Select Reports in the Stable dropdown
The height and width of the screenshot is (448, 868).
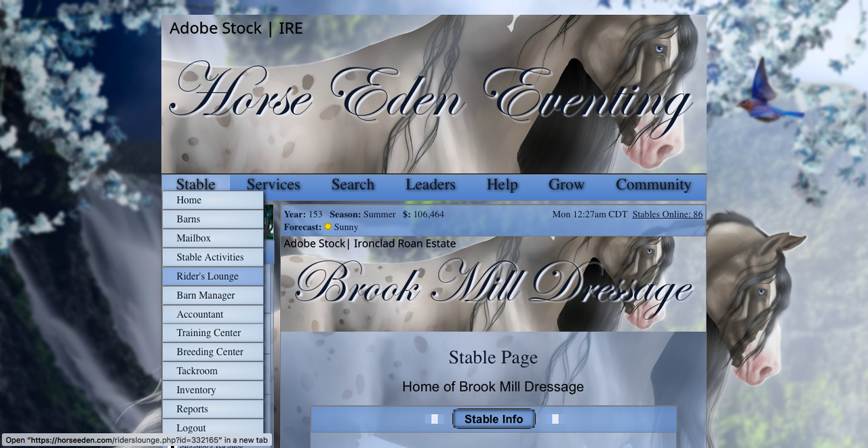(213, 409)
